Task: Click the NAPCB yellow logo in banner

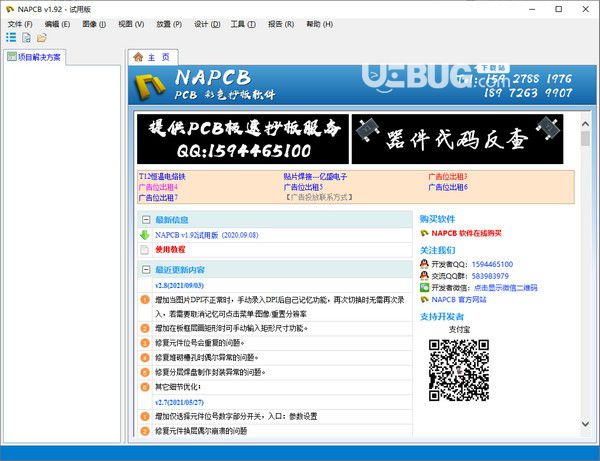Action: [150, 86]
